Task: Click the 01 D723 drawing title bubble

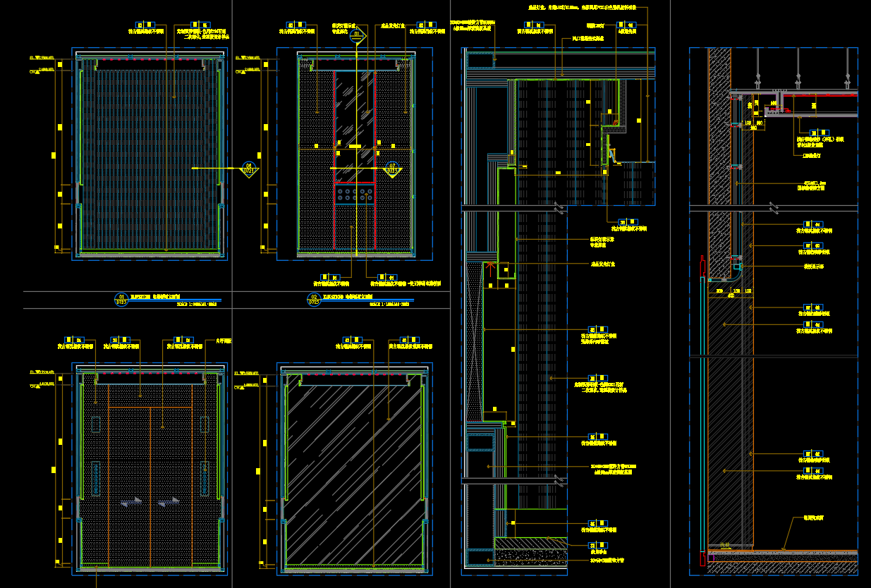Action: (121, 300)
